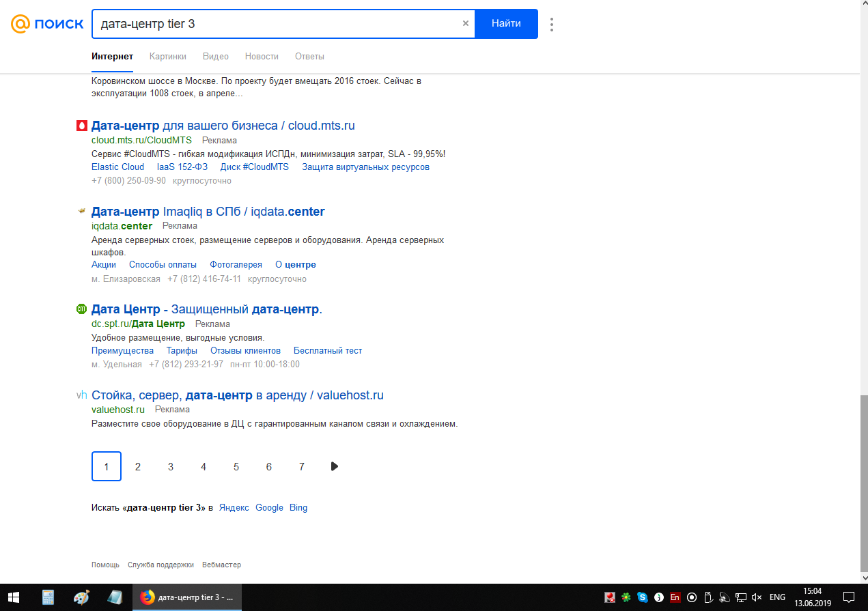
Task: Open the Windows notification center
Action: tap(849, 597)
